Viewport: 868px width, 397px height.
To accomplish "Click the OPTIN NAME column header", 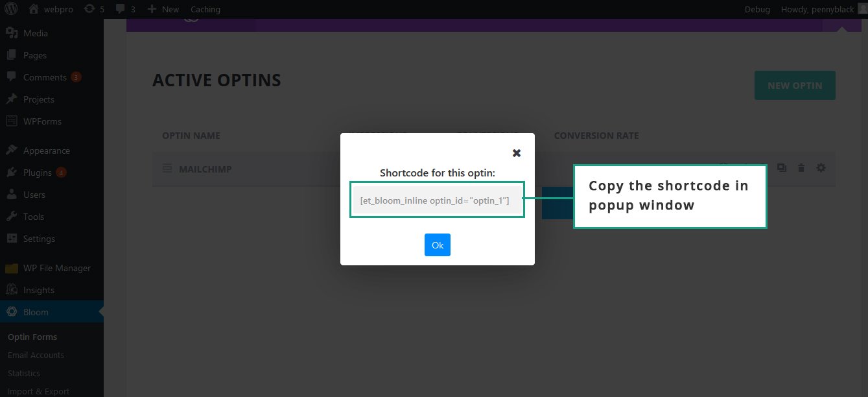I will (191, 136).
